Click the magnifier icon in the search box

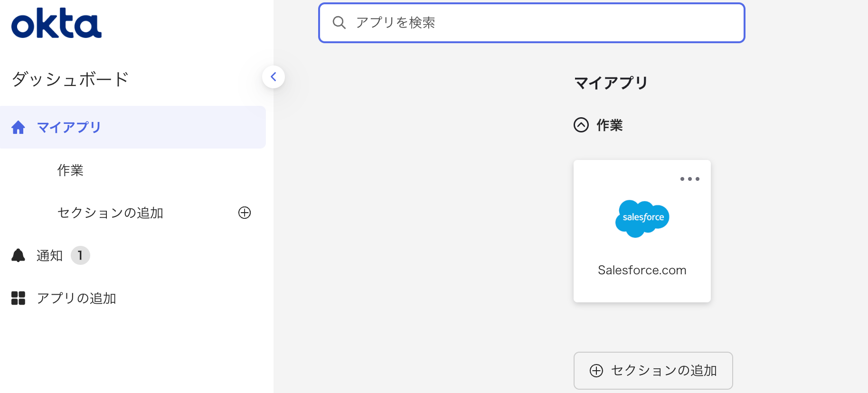[339, 22]
